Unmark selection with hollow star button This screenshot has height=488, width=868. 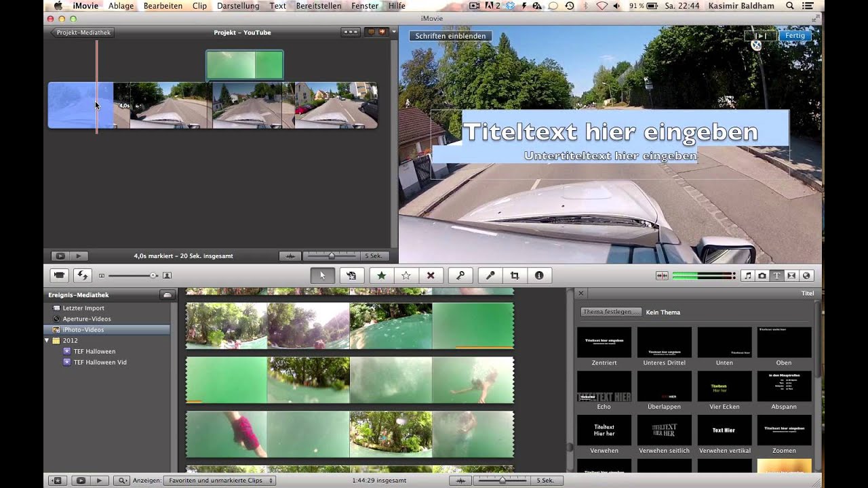click(x=406, y=275)
